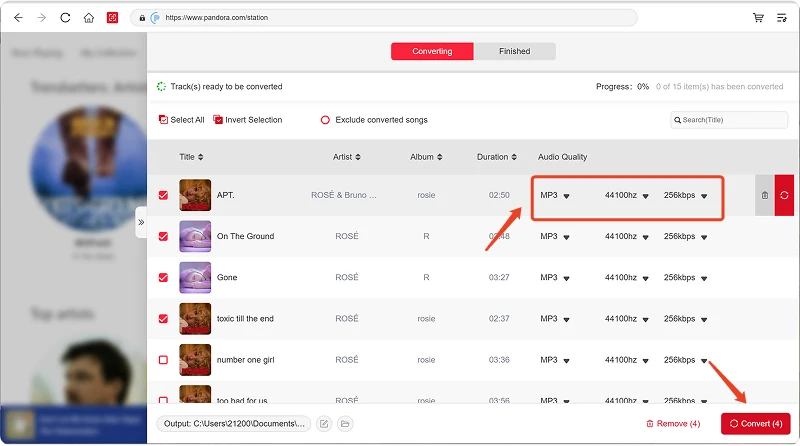The image size is (800, 446).
Task: Uncheck the On The Ground checkbox
Action: pyautogui.click(x=163, y=237)
